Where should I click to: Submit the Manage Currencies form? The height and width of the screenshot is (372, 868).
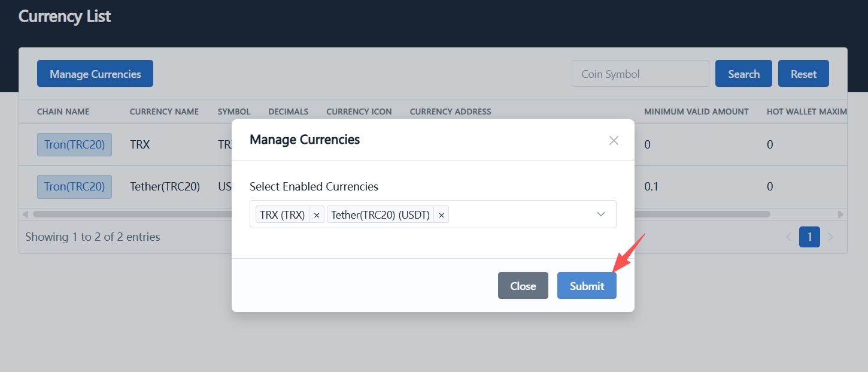(x=586, y=285)
